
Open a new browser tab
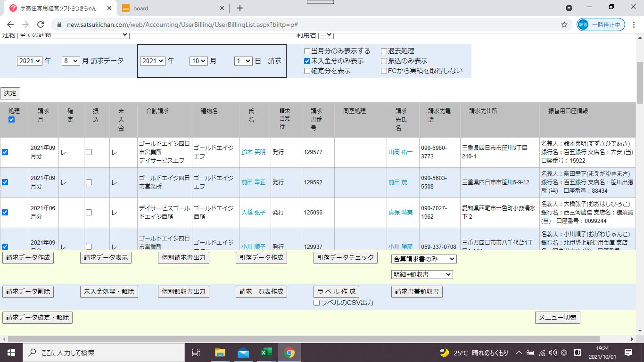tap(240, 8)
